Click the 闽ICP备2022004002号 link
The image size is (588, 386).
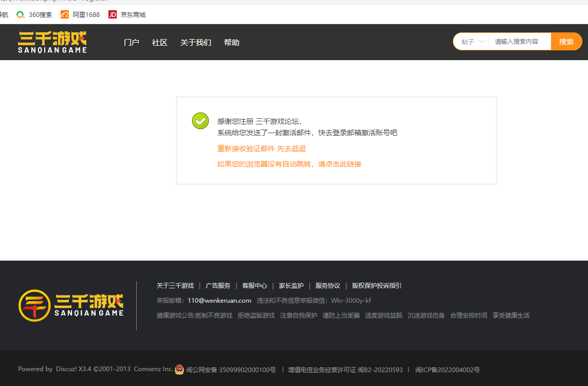click(447, 370)
